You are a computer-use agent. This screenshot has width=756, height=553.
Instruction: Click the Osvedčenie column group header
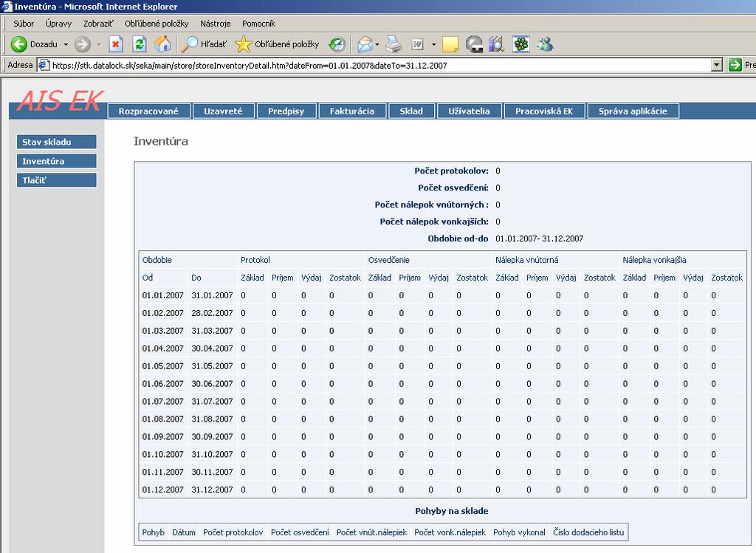coord(388,260)
